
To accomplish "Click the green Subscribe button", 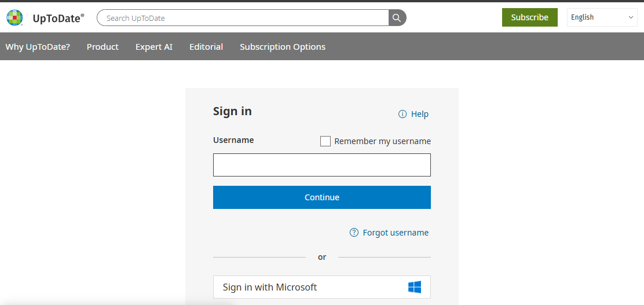I will pos(530,17).
